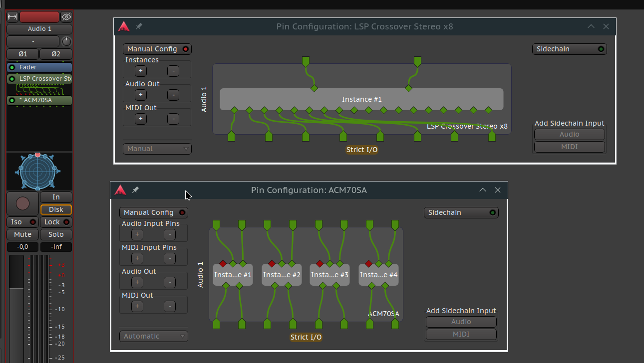Click the Ardour logo in LSP Crossover window
This screenshot has height=363, width=644.
124,26
